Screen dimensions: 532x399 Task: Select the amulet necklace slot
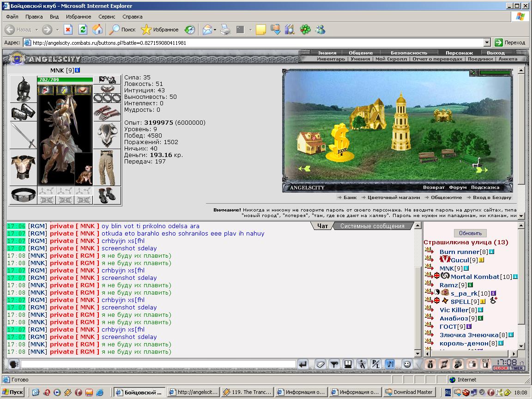point(107,89)
